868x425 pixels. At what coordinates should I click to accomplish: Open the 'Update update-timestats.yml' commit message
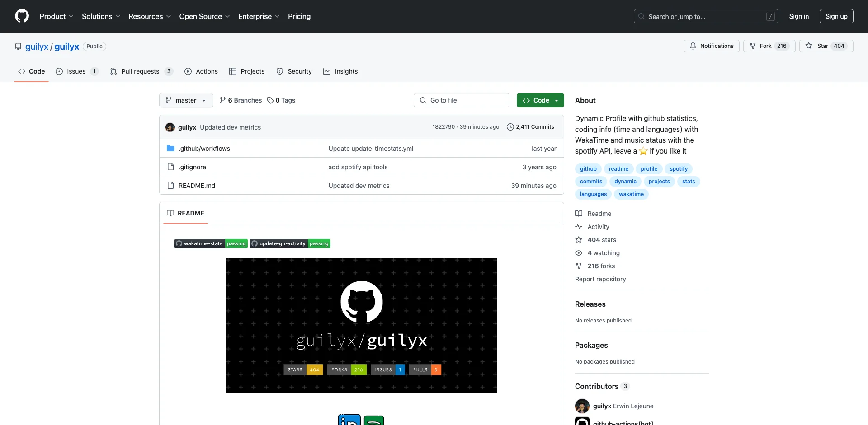pyautogui.click(x=371, y=149)
